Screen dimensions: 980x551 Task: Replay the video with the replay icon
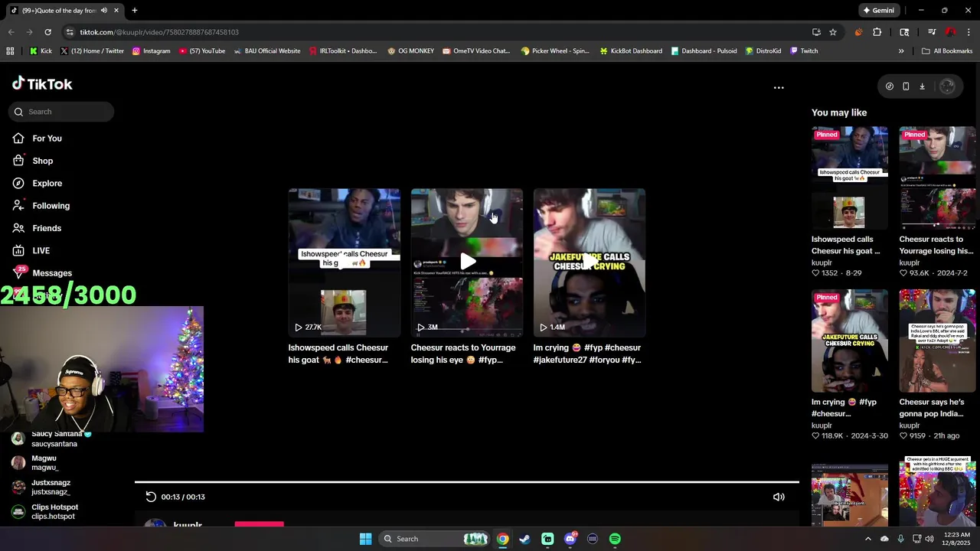pos(151,497)
